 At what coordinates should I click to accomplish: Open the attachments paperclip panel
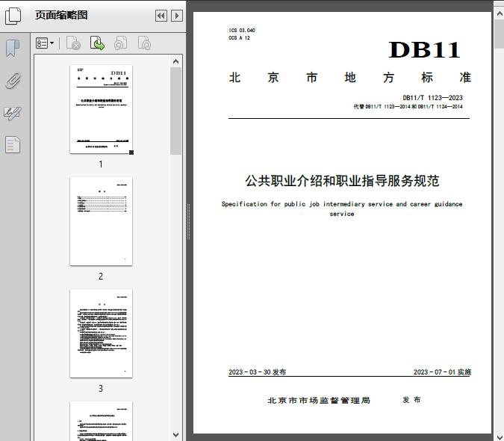13,81
